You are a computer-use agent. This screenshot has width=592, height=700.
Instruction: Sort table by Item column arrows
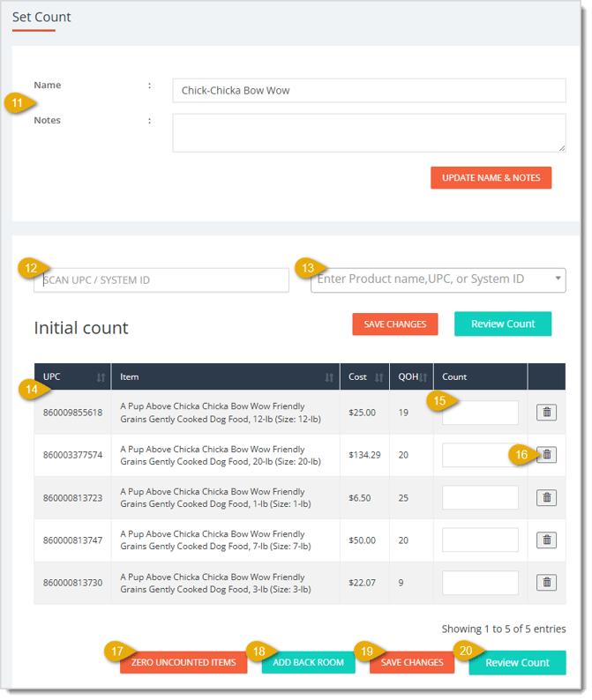tap(329, 377)
